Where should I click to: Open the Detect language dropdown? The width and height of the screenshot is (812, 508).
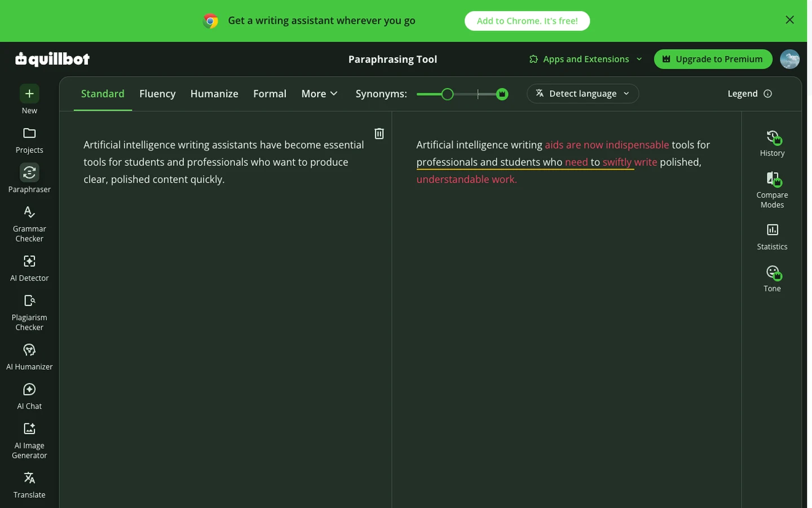582,94
